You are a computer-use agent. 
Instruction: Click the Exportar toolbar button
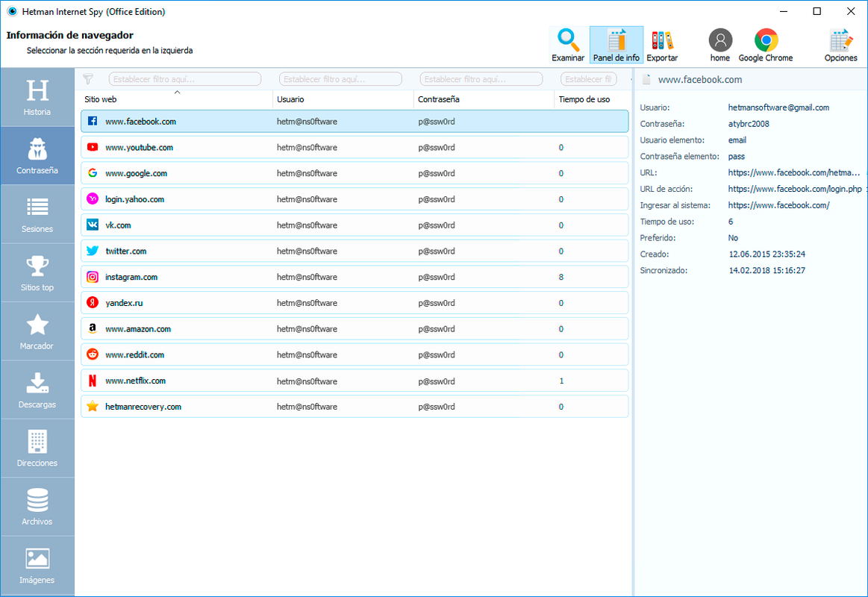coord(662,45)
